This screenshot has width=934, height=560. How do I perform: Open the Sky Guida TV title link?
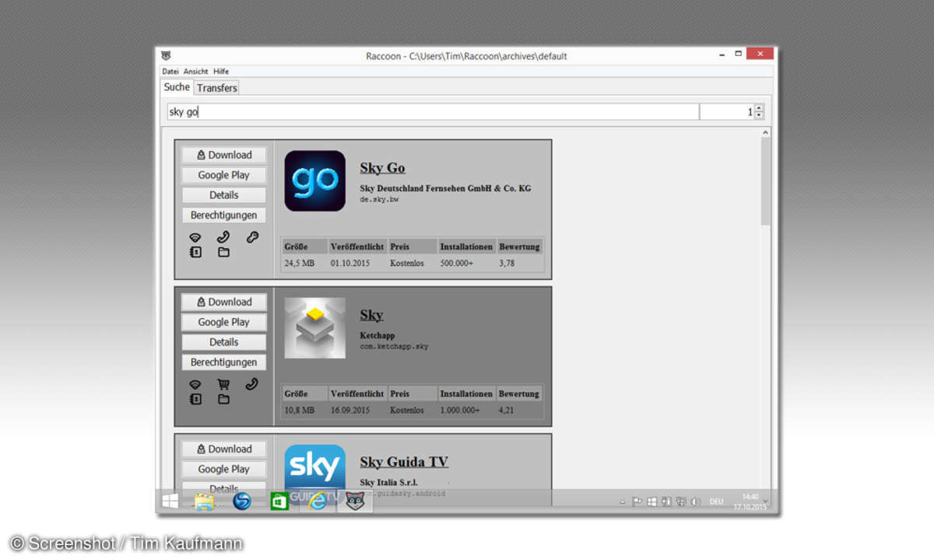pyautogui.click(x=404, y=462)
